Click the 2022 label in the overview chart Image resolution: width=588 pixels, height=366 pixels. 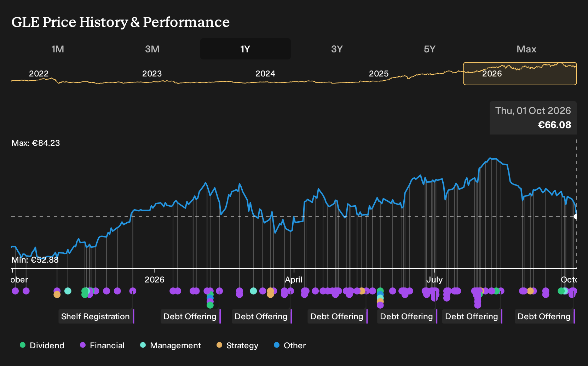pos(39,74)
